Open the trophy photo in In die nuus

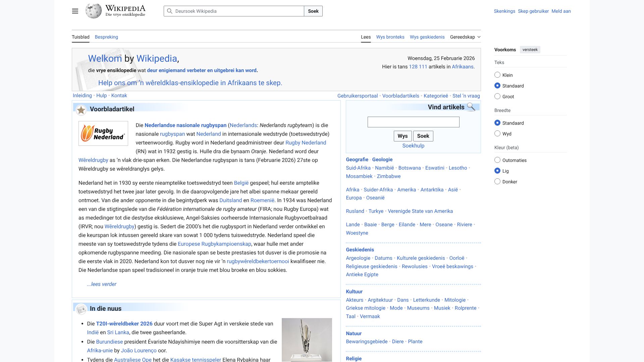pyautogui.click(x=307, y=340)
